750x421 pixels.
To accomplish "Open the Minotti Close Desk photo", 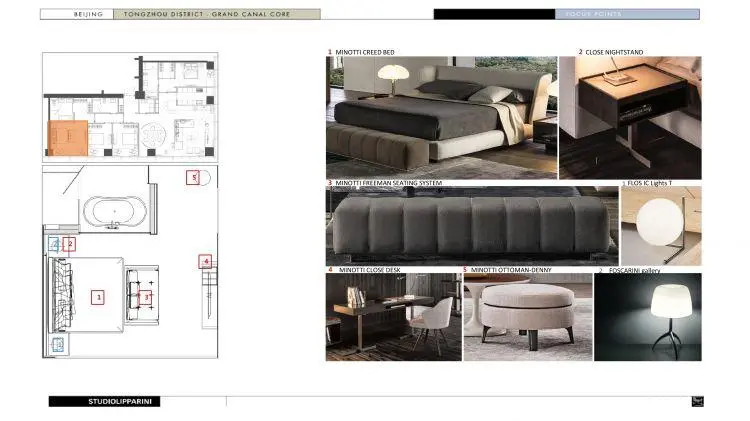I will pyautogui.click(x=392, y=317).
